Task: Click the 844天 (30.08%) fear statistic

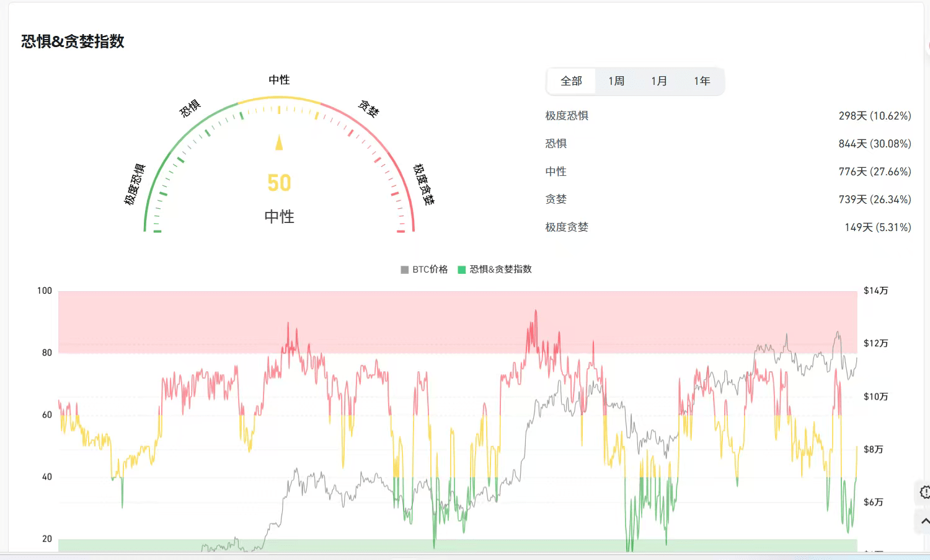Action: (874, 144)
